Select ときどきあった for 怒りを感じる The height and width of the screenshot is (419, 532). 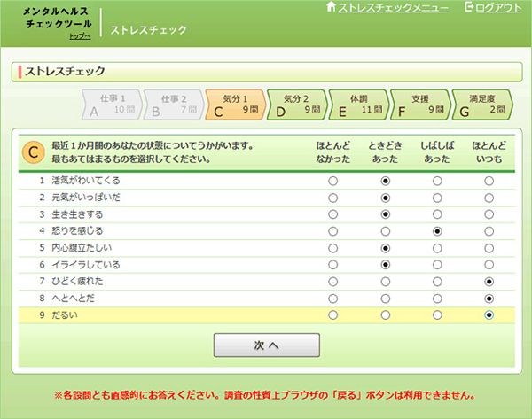point(386,231)
